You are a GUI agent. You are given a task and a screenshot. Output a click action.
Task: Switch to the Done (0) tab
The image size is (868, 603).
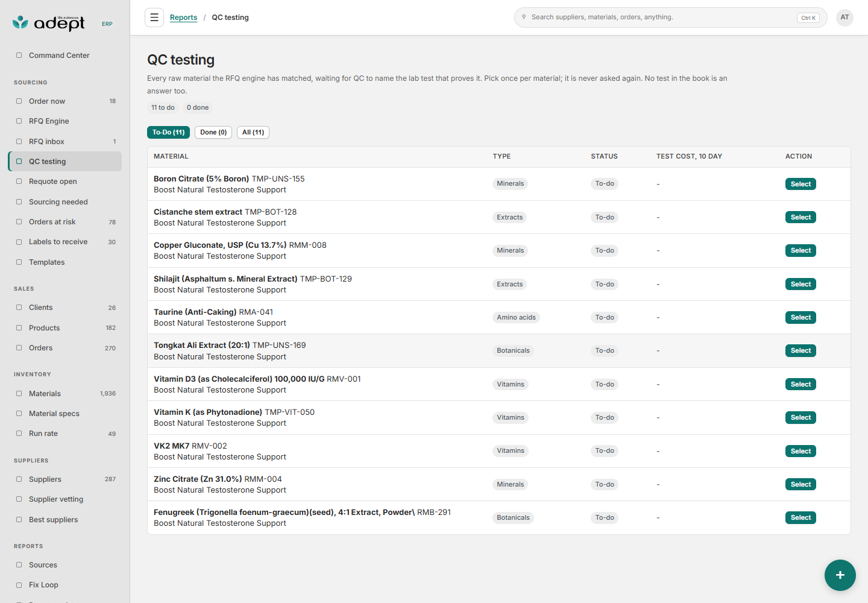[213, 133]
